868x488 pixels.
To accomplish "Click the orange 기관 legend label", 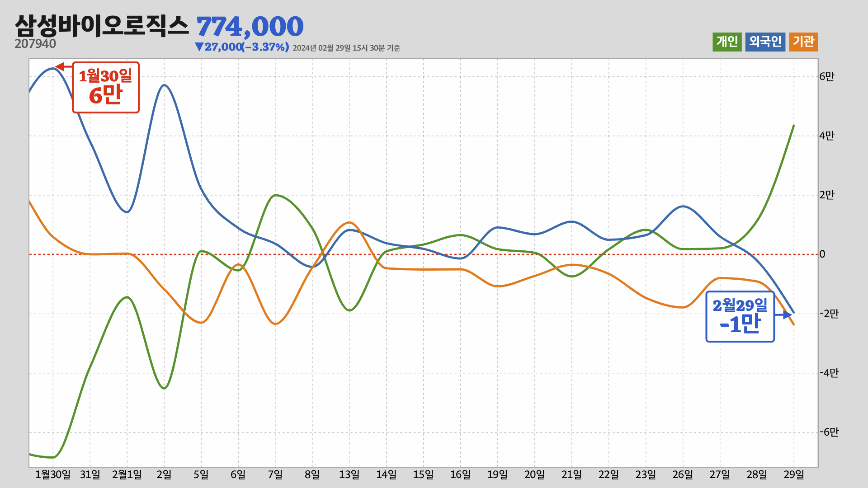I will 803,42.
